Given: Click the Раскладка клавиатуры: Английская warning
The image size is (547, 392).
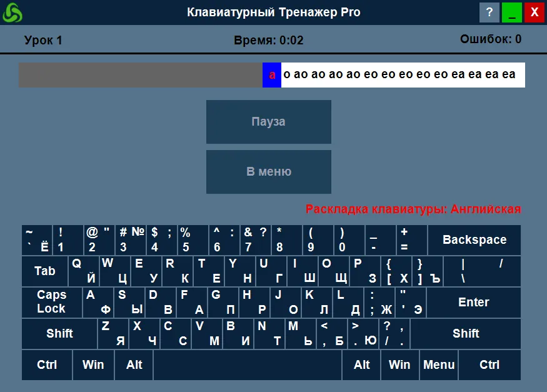Looking at the screenshot, I should tap(413, 209).
